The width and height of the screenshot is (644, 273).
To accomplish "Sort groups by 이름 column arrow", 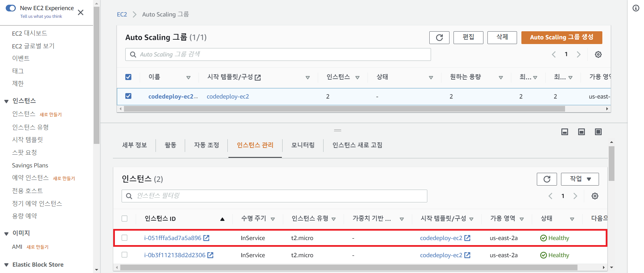I will [188, 78].
